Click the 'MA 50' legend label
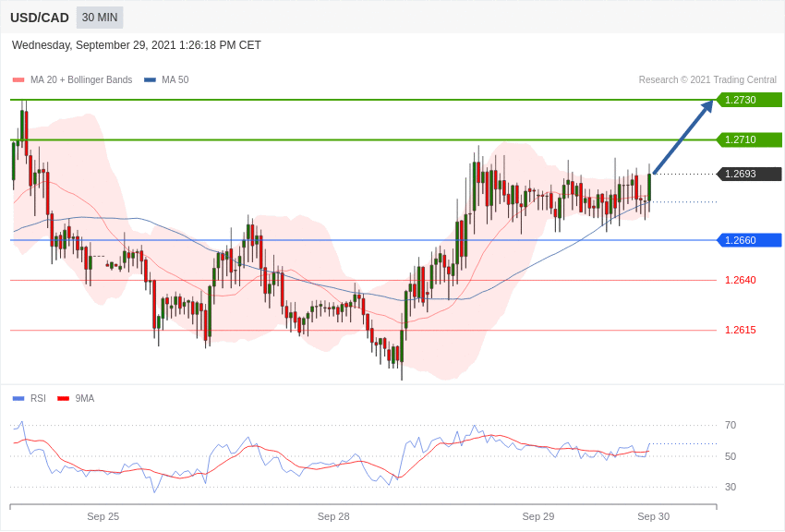 tap(175, 80)
